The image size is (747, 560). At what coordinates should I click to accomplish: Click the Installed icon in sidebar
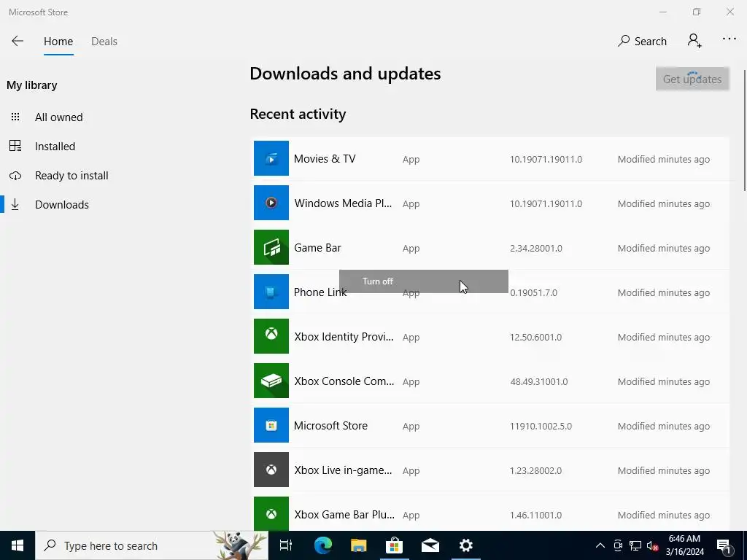(x=15, y=146)
